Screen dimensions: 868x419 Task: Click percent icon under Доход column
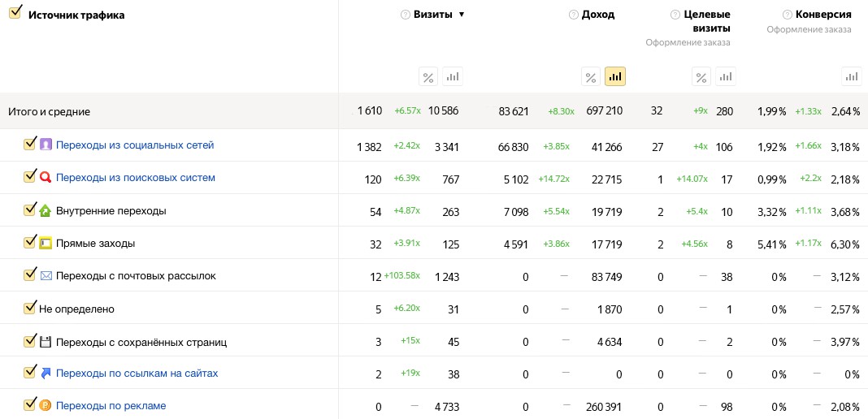click(591, 77)
